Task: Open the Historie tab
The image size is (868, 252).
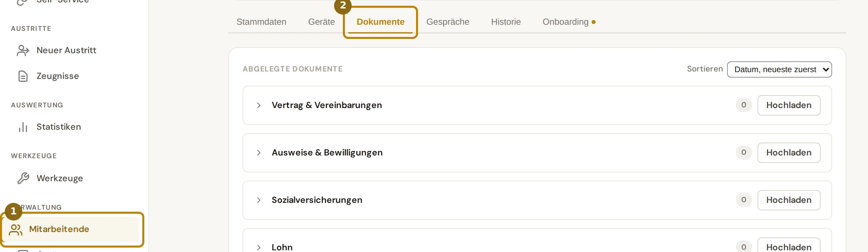Action: 506,22
